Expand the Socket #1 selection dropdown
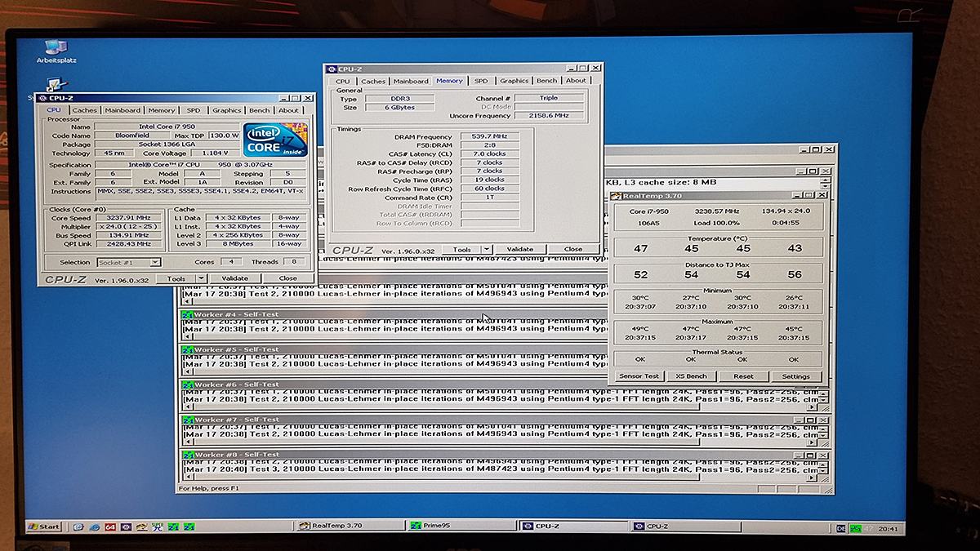This screenshot has height=551, width=980. [155, 262]
